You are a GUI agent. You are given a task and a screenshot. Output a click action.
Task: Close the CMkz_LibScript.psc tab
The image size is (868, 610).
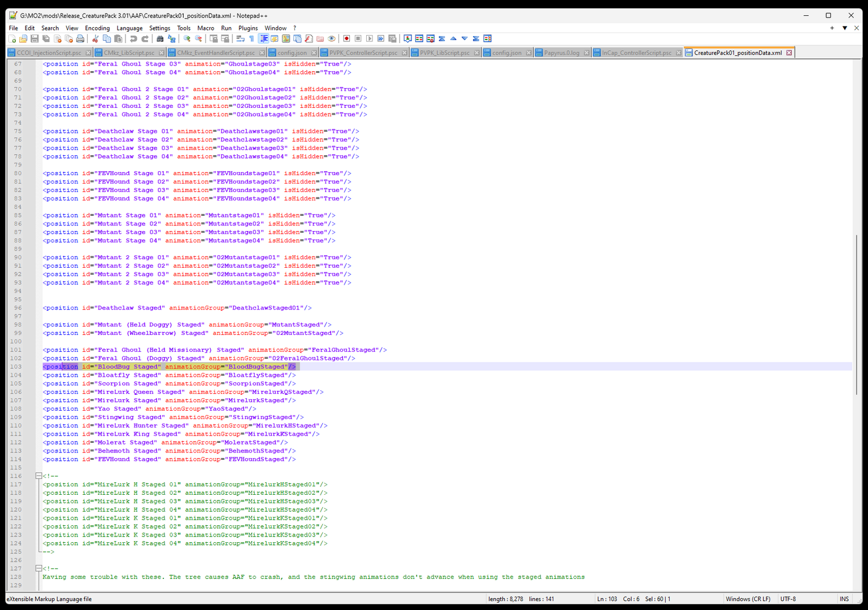(x=162, y=53)
